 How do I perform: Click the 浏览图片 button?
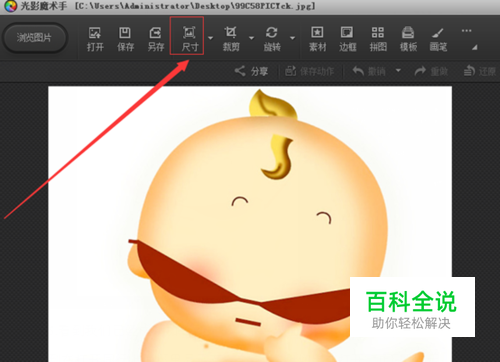(x=34, y=38)
